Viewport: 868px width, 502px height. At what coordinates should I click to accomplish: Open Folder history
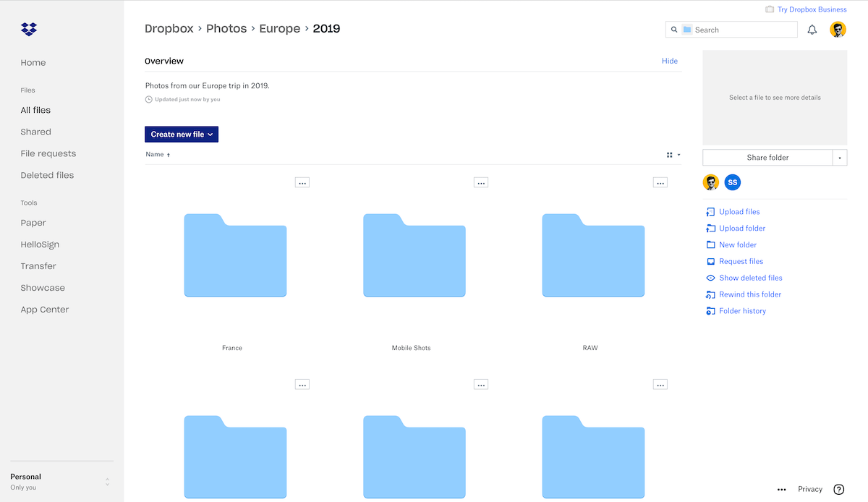point(742,310)
